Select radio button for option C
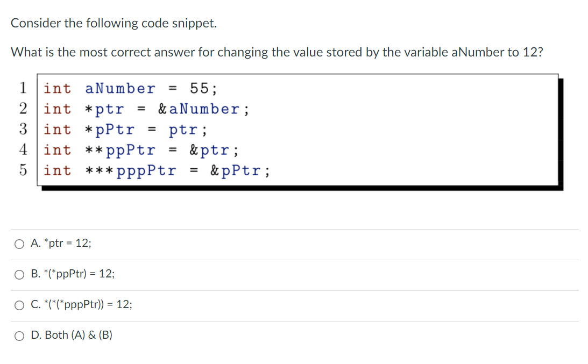Image resolution: width=588 pixels, height=364 pixels. pos(19,304)
